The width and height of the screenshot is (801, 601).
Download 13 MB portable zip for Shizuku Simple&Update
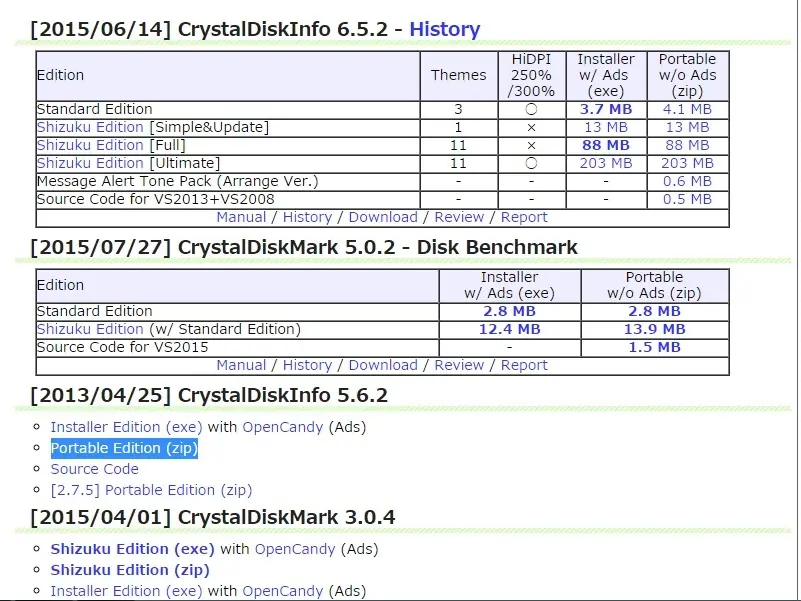pyautogui.click(x=687, y=127)
